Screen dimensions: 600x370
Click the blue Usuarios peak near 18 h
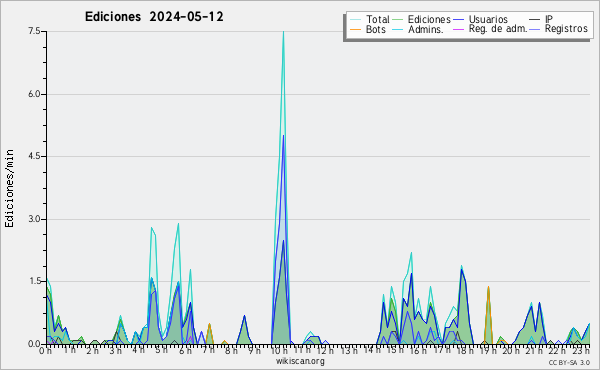click(x=462, y=270)
